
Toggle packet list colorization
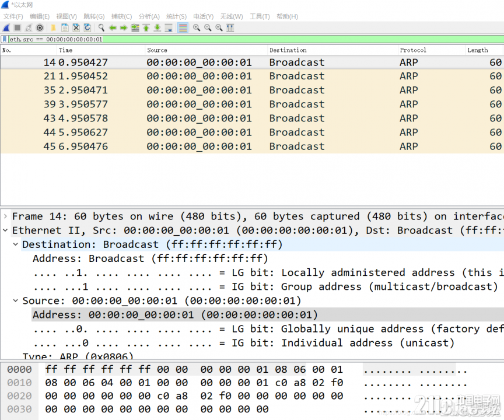[183, 28]
